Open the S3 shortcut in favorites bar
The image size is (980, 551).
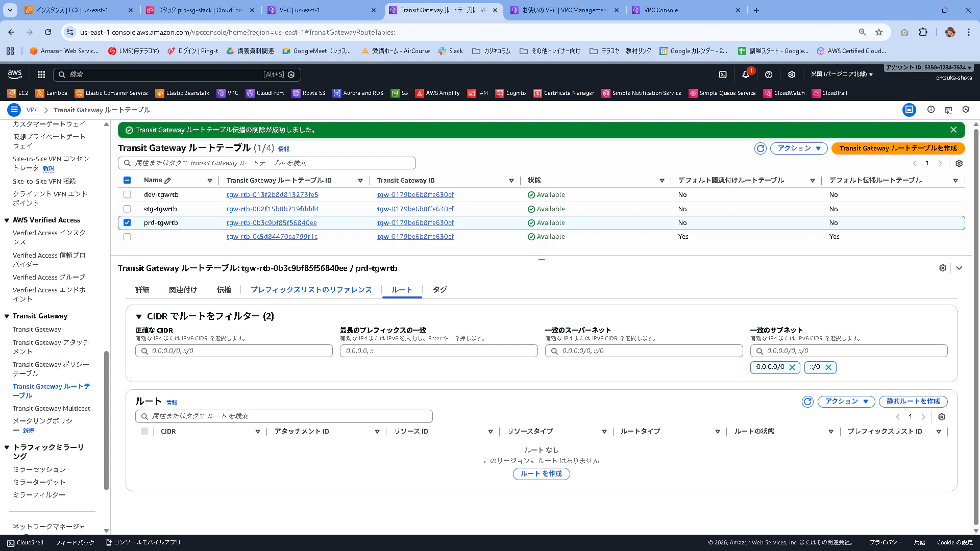[x=399, y=93]
